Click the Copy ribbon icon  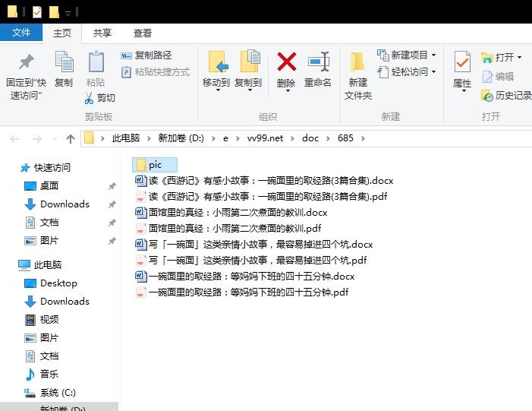64,62
